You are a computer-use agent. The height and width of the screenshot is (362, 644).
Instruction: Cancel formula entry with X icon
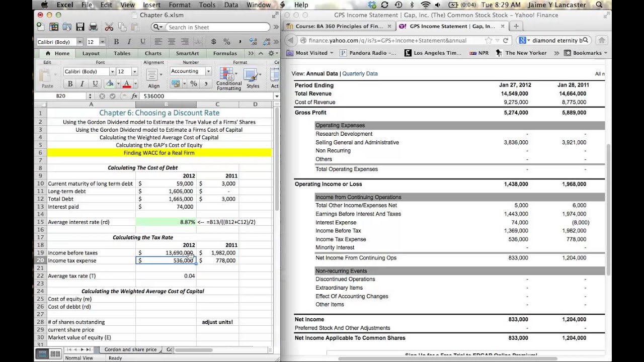pyautogui.click(x=102, y=96)
